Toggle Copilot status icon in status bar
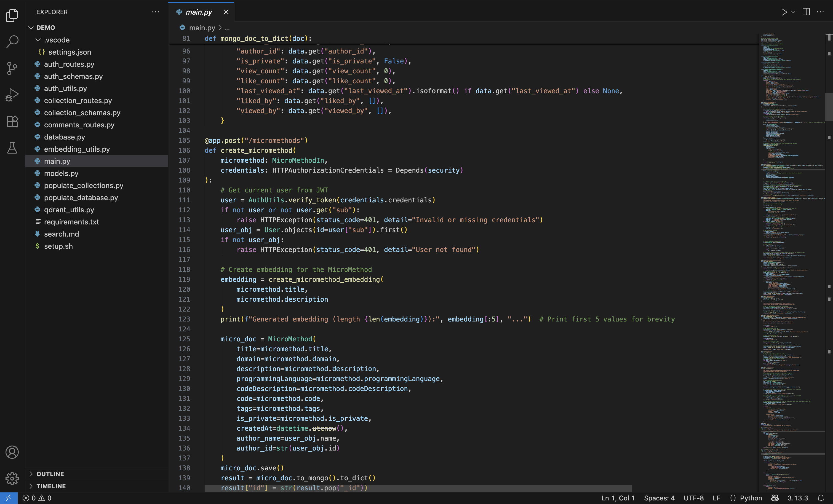 (775, 498)
